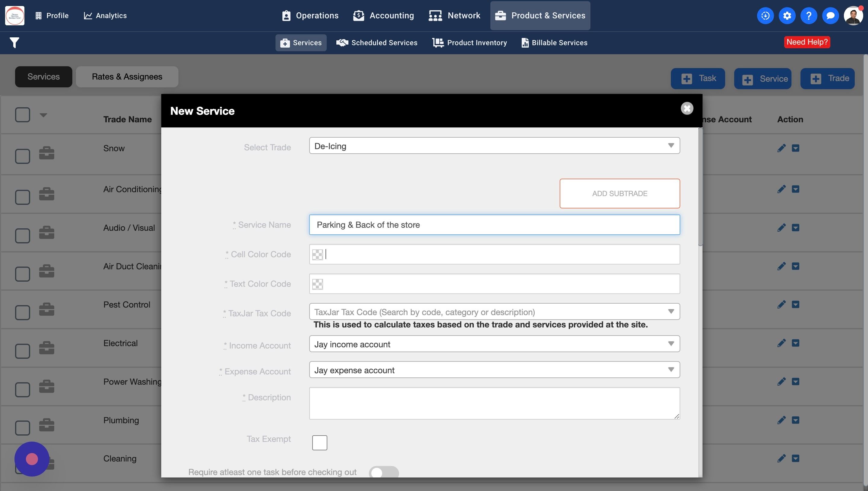This screenshot has width=868, height=491.
Task: Open the Accounting menu
Action: point(384,15)
